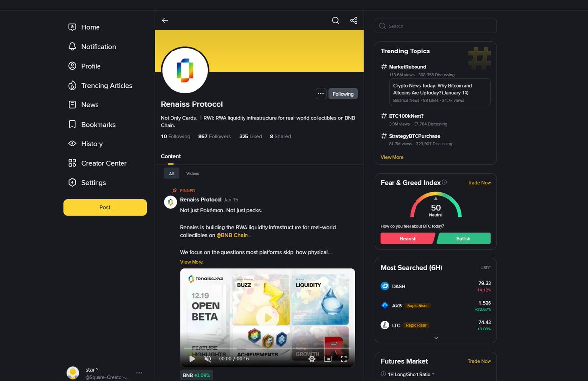Click the yellow Post button
The height and width of the screenshot is (381, 588).
coord(105,207)
